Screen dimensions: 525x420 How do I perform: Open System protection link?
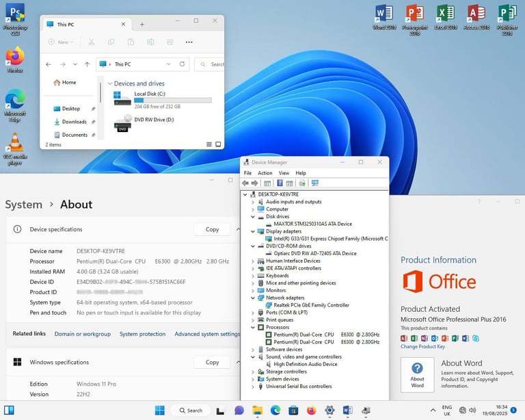pyautogui.click(x=142, y=334)
